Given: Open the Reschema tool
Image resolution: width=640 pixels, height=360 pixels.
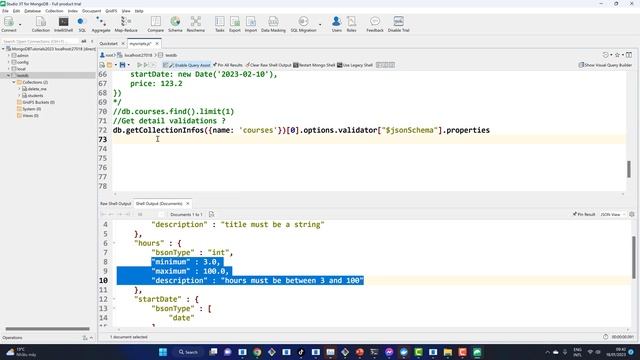Looking at the screenshot, I should pyautogui.click(x=196, y=24).
